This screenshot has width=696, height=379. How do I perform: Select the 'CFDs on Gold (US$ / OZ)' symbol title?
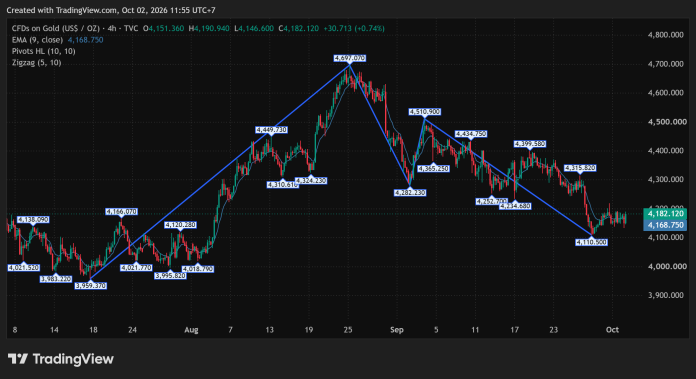(55, 28)
